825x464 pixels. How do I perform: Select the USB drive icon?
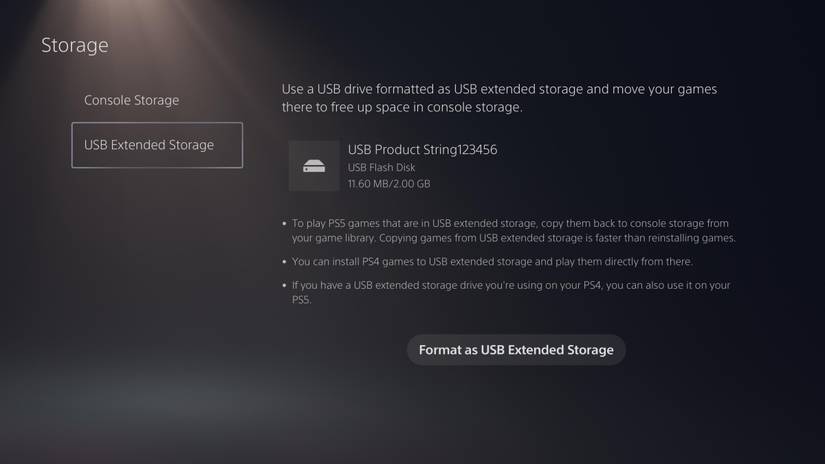pos(314,166)
